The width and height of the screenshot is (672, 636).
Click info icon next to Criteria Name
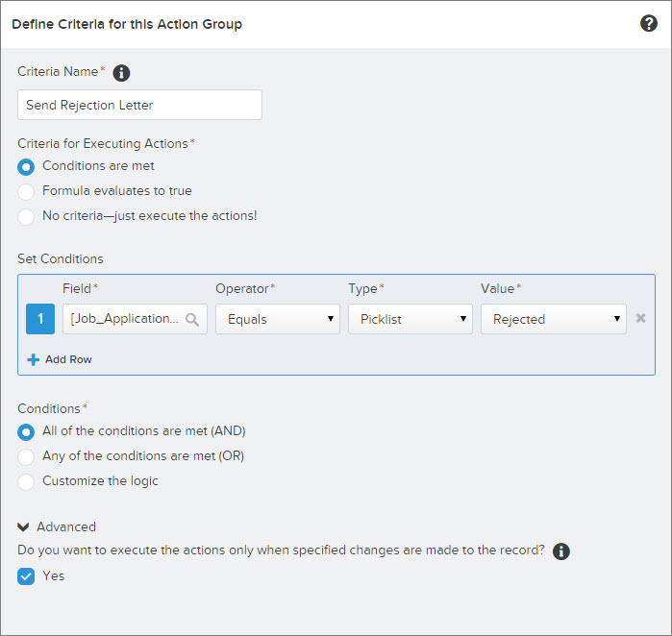[x=121, y=73]
